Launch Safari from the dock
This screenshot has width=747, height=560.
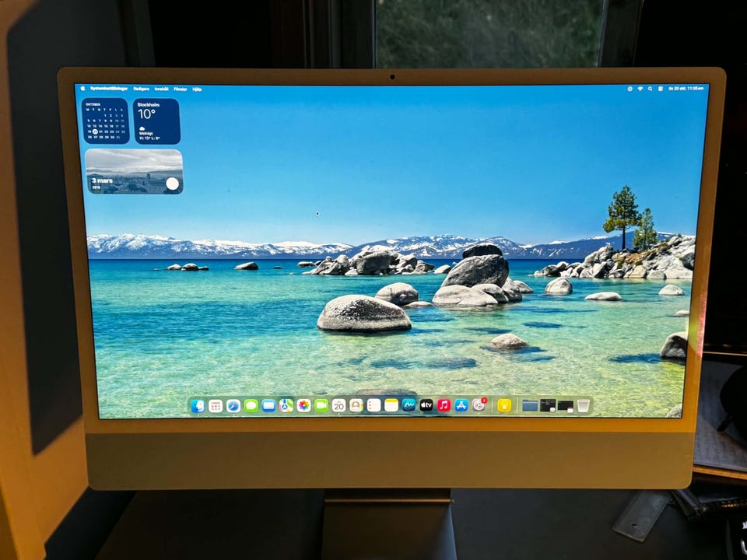(233, 406)
